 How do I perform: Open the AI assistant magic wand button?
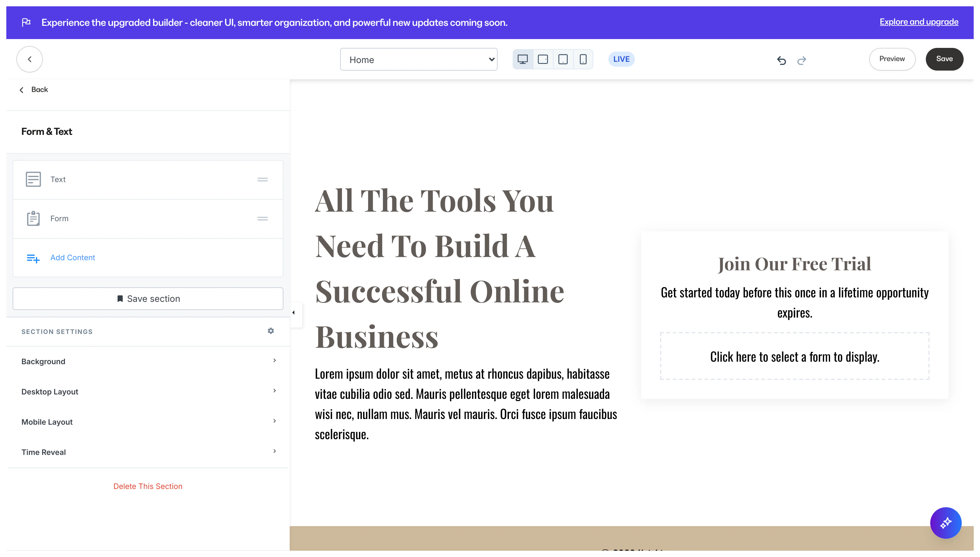pyautogui.click(x=946, y=523)
